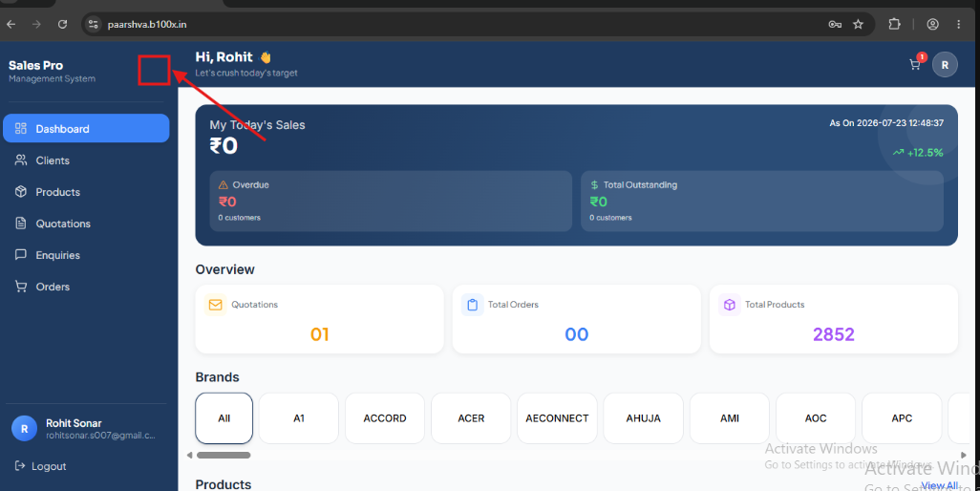Select the AMI brand filter
980x491 pixels.
click(x=730, y=418)
